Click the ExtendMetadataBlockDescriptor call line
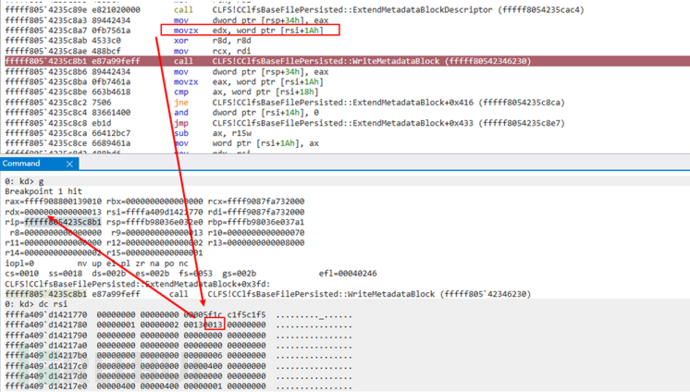 click(x=294, y=10)
